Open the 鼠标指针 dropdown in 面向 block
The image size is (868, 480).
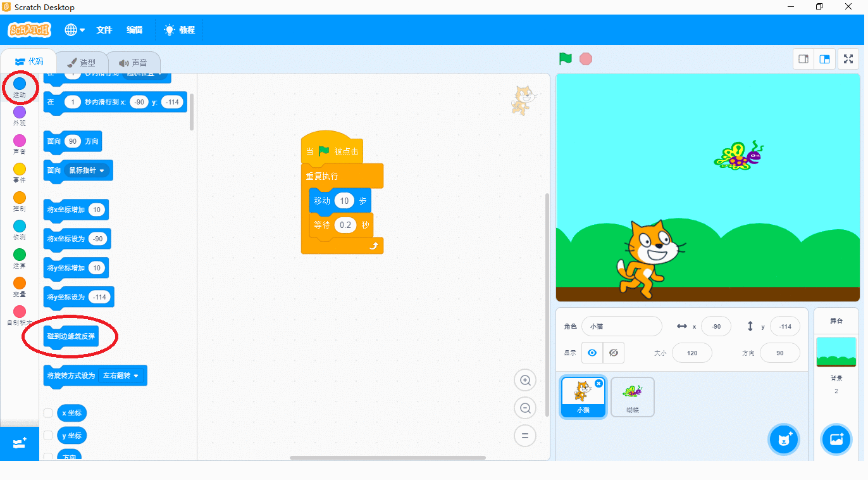click(x=87, y=171)
